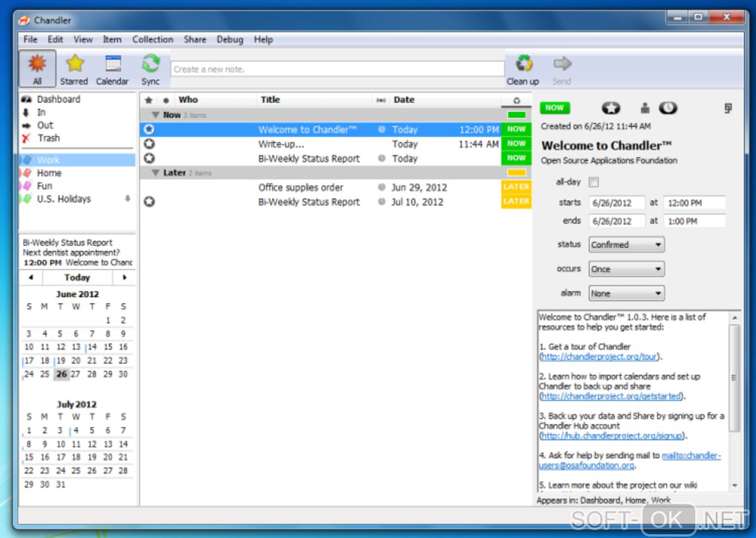Image resolution: width=756 pixels, height=538 pixels.
Task: Open the Collection menu
Action: 153,39
